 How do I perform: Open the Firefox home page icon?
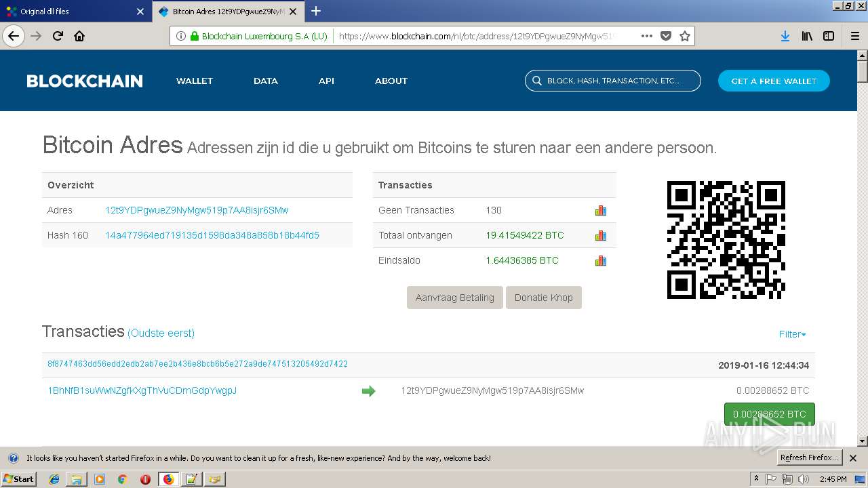coord(79,36)
